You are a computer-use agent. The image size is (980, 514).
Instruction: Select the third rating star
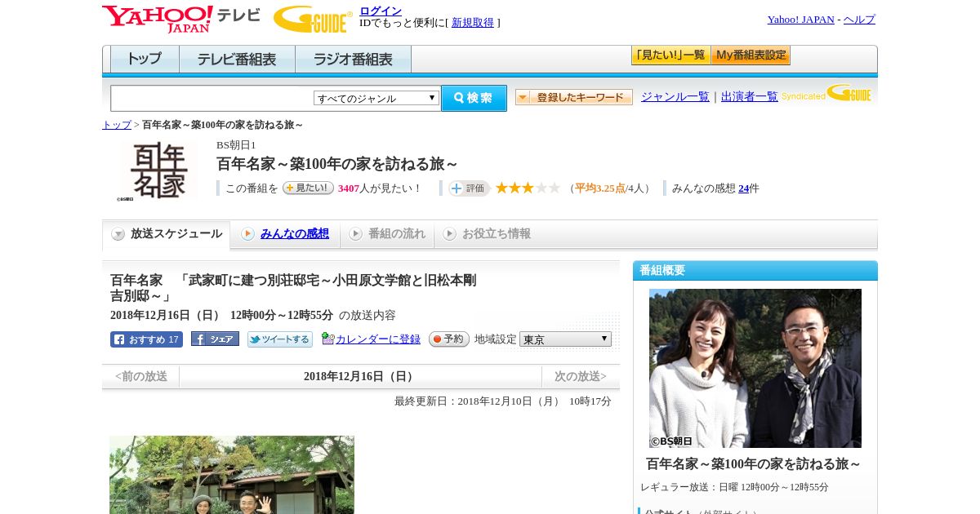point(528,188)
